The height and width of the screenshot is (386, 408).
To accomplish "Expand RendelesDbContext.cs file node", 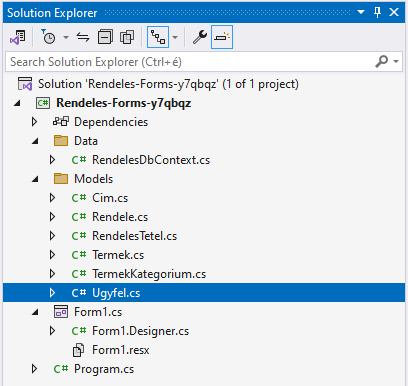I will (x=52, y=160).
